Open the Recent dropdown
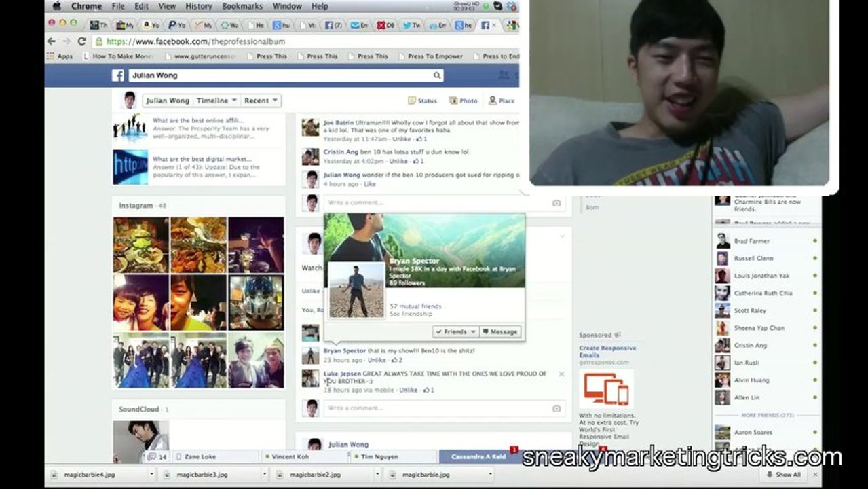868x489 pixels. (x=261, y=101)
